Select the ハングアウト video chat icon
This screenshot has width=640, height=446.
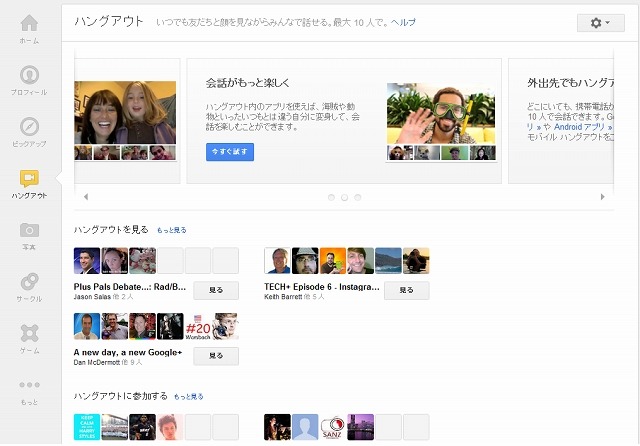click(x=29, y=178)
